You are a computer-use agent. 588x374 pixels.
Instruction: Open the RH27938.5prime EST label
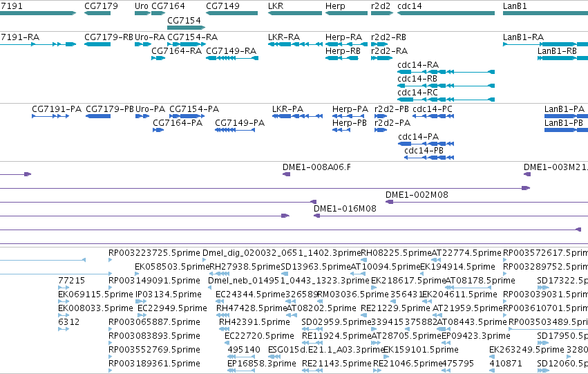[x=245, y=267]
